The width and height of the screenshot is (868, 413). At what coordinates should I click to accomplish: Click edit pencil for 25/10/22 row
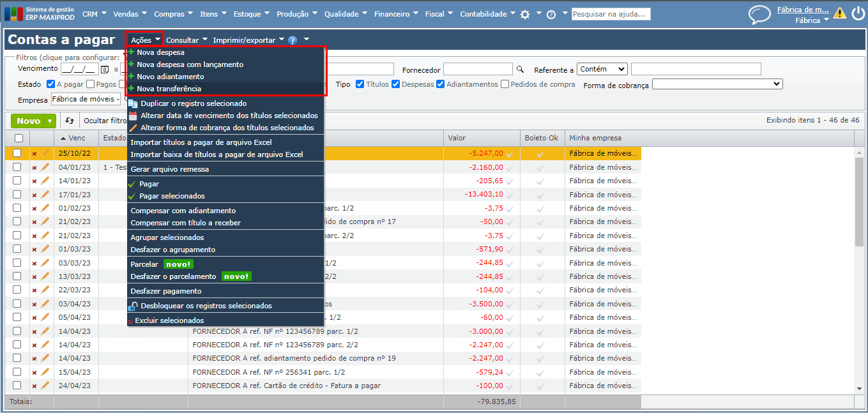click(45, 153)
